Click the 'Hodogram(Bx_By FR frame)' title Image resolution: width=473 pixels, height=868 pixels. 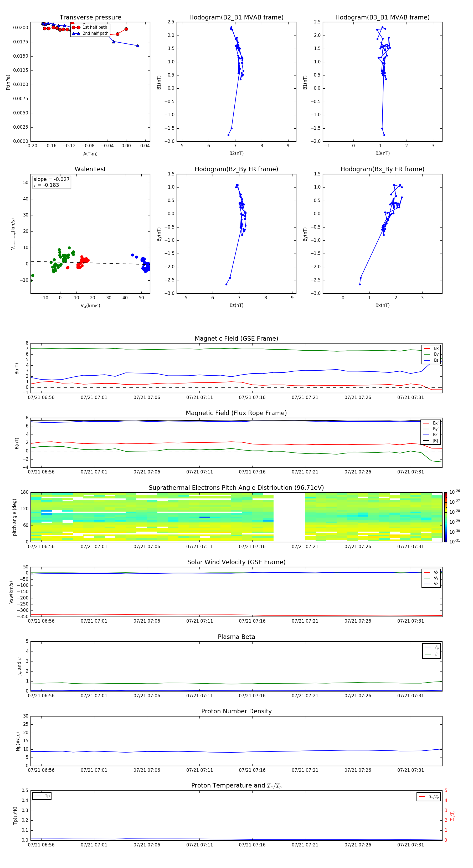coord(382,169)
